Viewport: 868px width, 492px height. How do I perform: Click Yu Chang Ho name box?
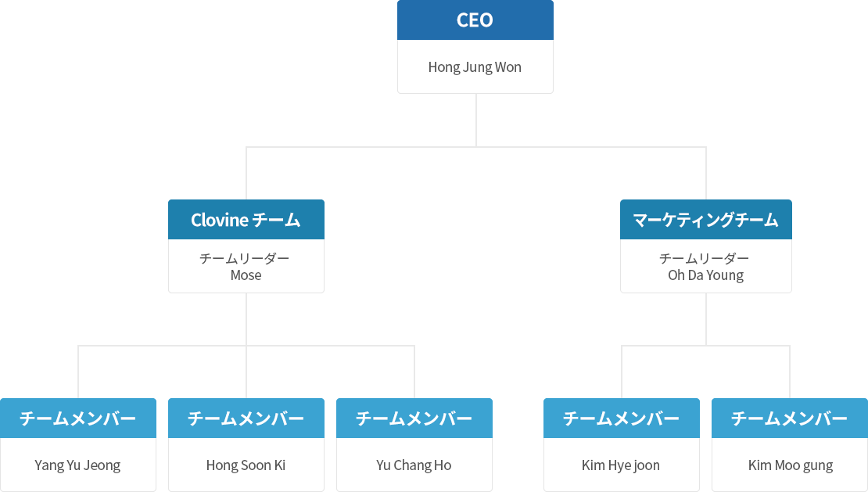[414, 465]
